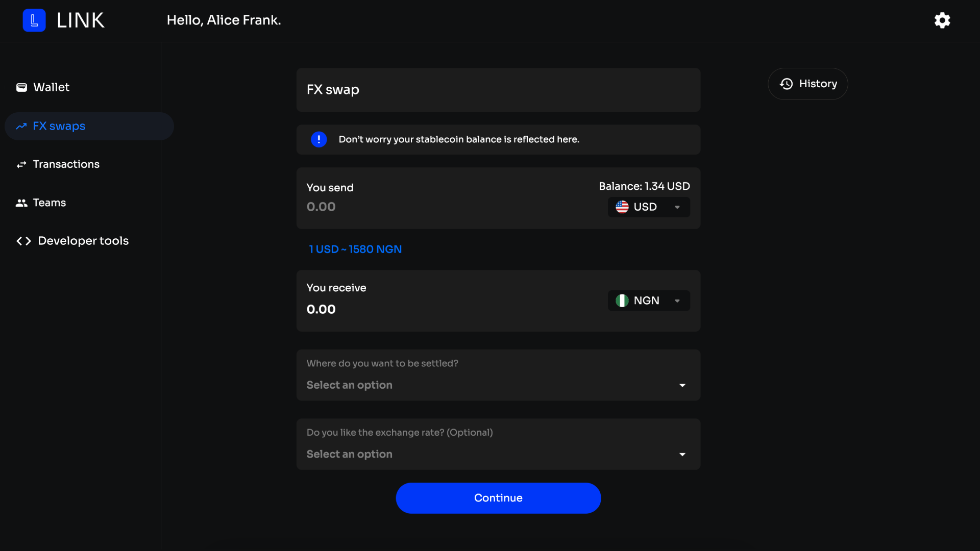Click the Transactions swap-arrows icon

(21, 165)
